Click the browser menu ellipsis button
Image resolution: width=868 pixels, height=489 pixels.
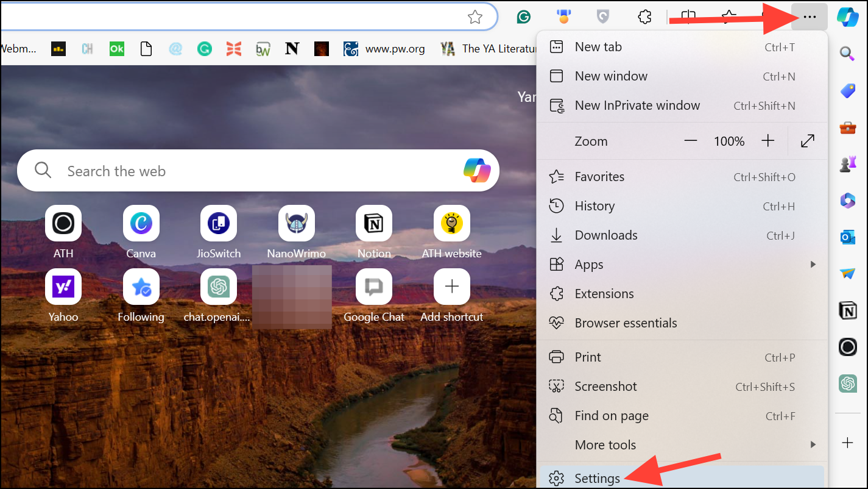coord(809,16)
